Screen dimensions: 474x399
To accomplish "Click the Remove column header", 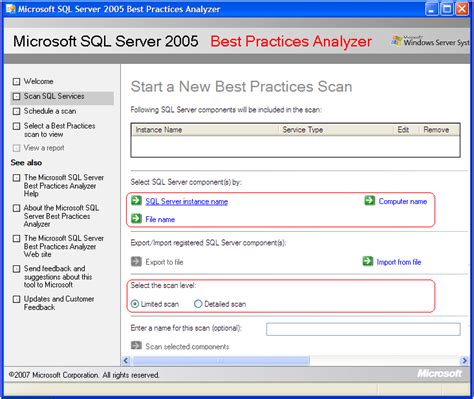I will (x=439, y=130).
